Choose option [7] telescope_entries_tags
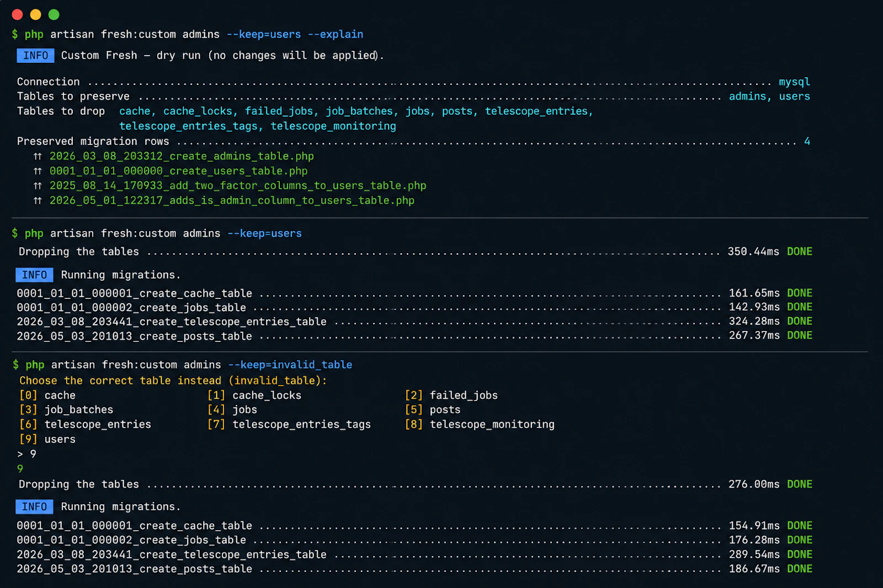Viewport: 883px width, 588px height. point(289,425)
